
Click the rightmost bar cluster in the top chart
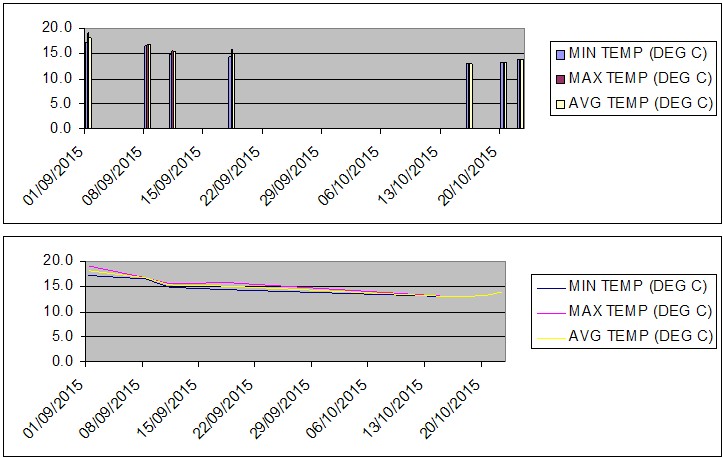[x=520, y=95]
